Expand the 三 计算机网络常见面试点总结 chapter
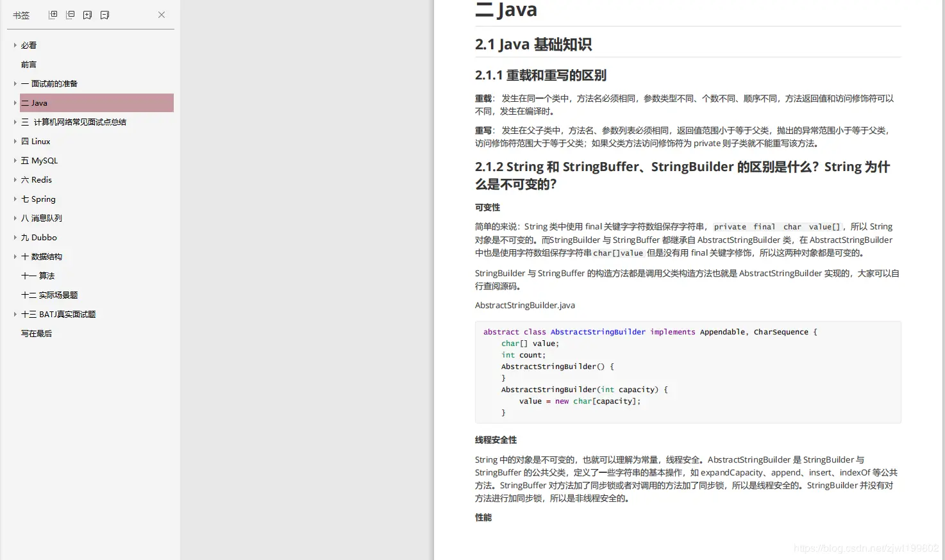This screenshot has width=945, height=560. pos(15,122)
